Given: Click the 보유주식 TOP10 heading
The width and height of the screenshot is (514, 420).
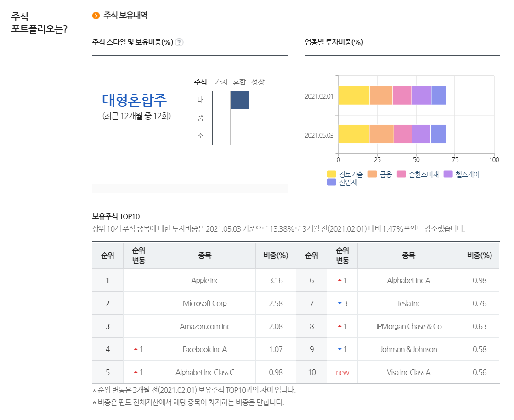Looking at the screenshot, I should pos(116,216).
